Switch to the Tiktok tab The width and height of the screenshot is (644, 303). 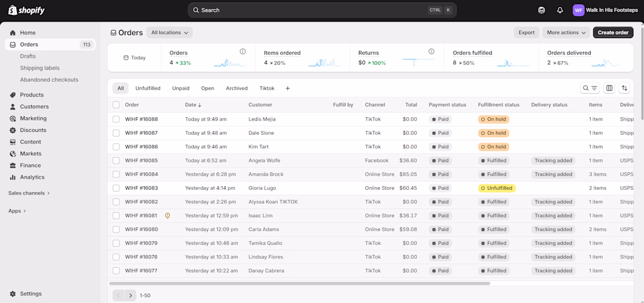click(x=267, y=88)
